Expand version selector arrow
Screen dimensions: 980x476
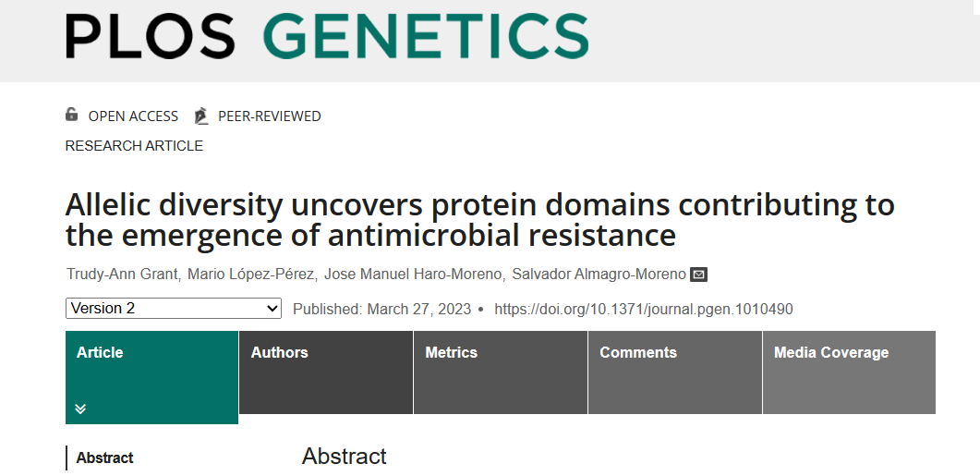pos(272,309)
